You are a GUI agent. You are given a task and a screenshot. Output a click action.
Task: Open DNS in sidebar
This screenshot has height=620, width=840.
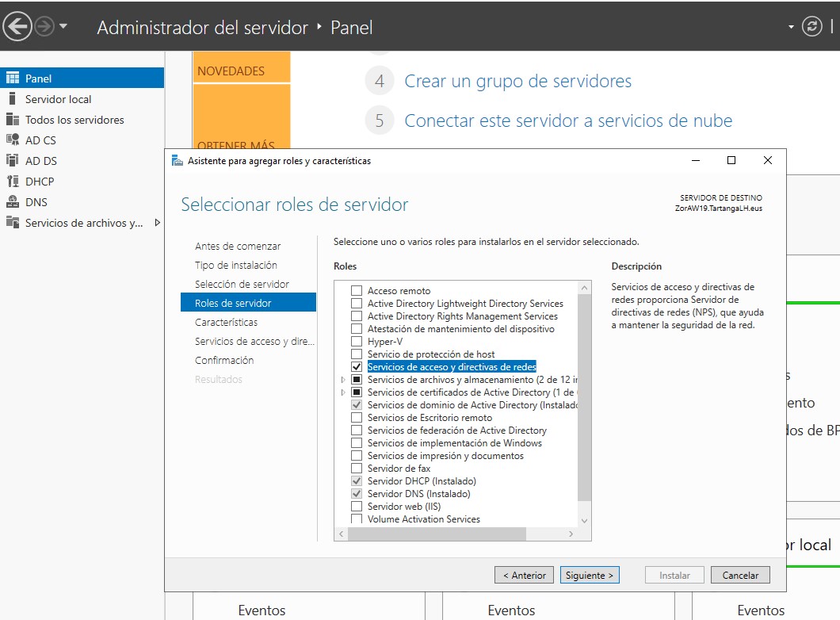point(36,202)
